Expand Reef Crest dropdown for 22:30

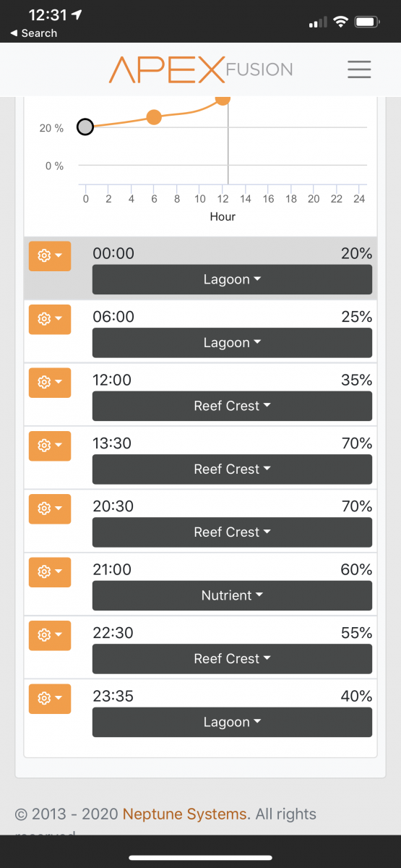coord(232,659)
